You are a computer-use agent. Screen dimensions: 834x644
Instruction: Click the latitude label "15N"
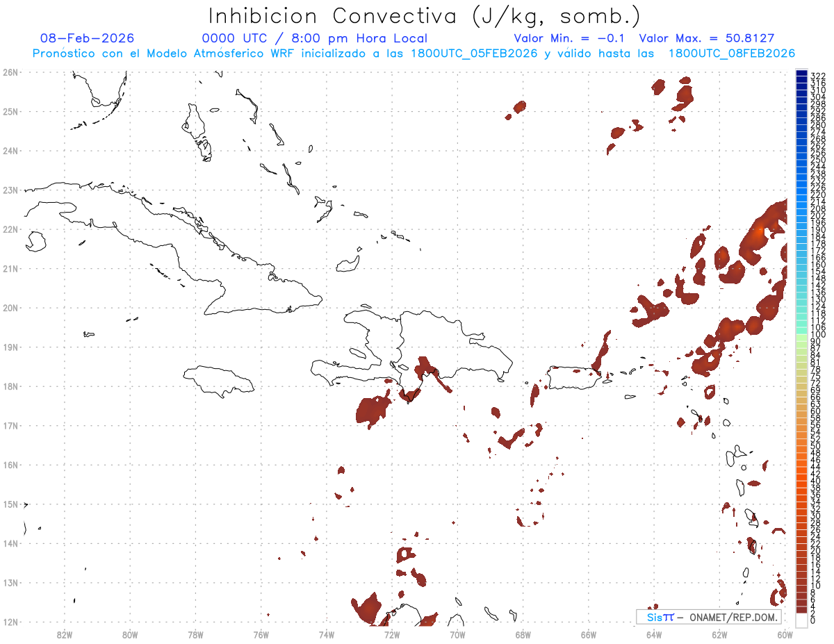[10, 504]
